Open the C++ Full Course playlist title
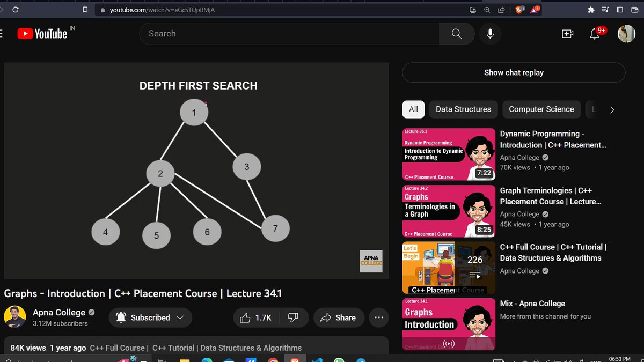This screenshot has width=644, height=362. [x=553, y=253]
